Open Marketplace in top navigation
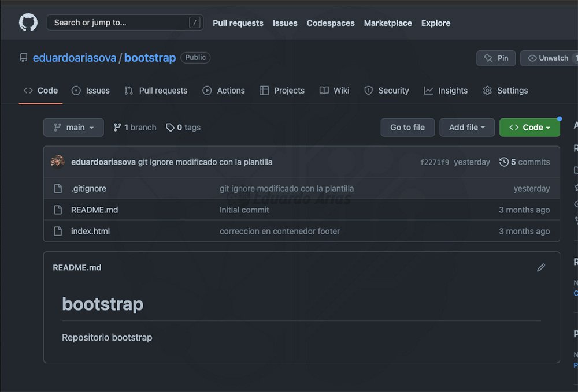Viewport: 578px width, 392px height. 388,23
